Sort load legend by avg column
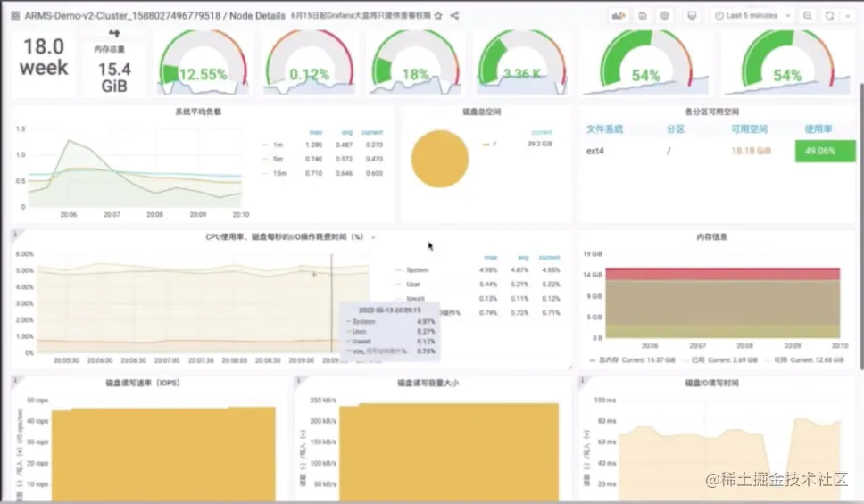The width and height of the screenshot is (864, 504). [347, 133]
